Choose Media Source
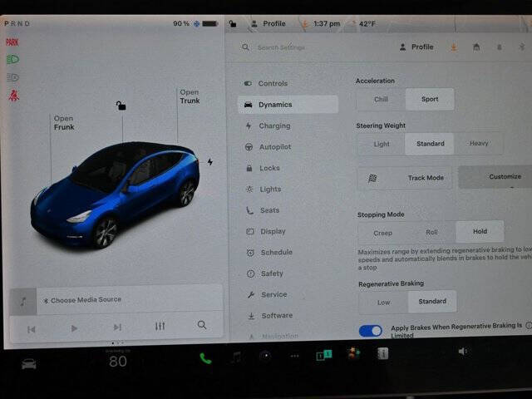This screenshot has height=399, width=532. (x=82, y=300)
